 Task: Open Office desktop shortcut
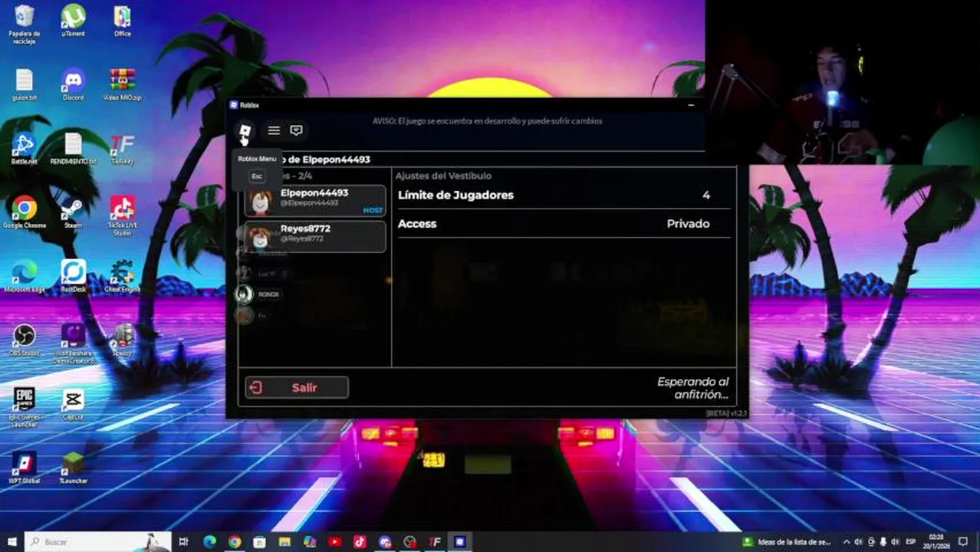pos(122,21)
